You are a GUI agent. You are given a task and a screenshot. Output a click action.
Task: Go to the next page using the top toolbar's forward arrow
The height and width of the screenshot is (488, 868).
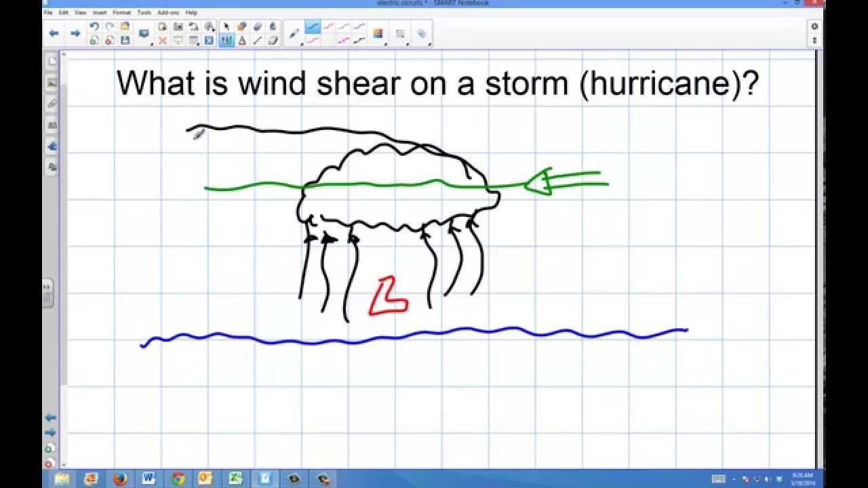(75, 33)
